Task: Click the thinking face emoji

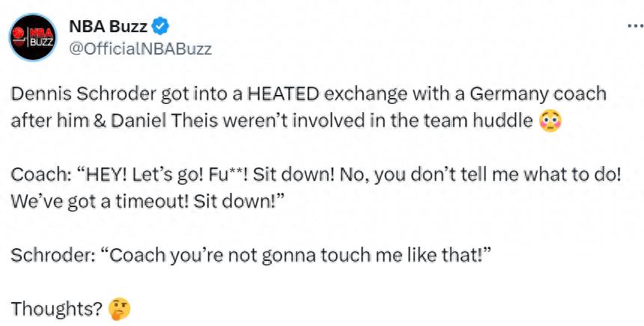Action: click(x=119, y=310)
